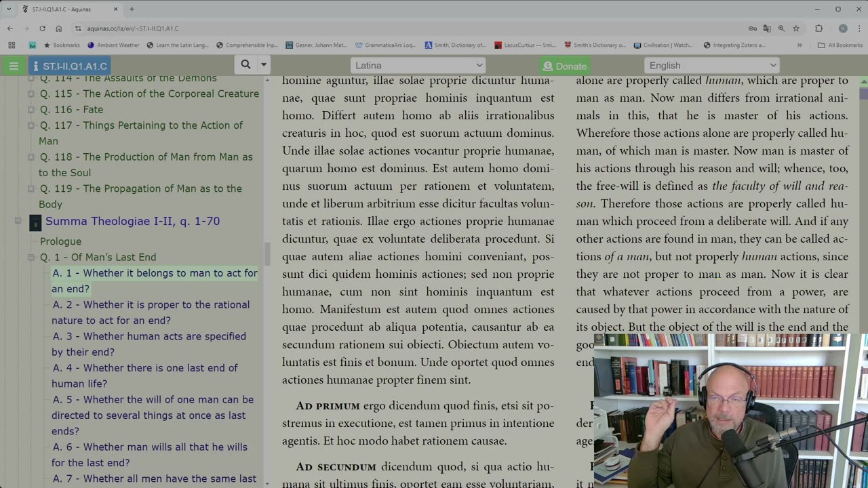Bookmark this page with the star
This screenshot has height=488, width=868.
click(x=796, y=28)
